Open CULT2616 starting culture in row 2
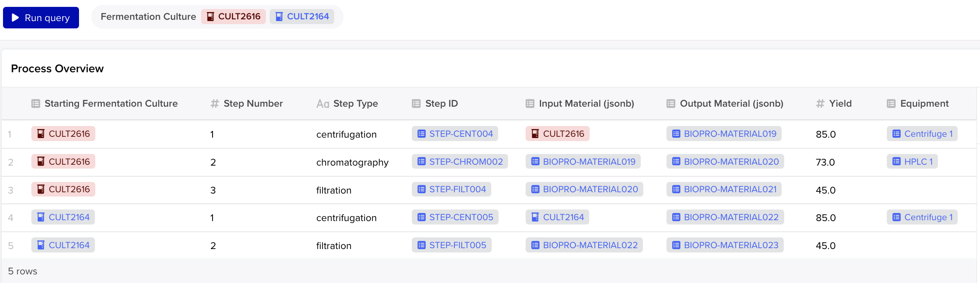 click(63, 162)
